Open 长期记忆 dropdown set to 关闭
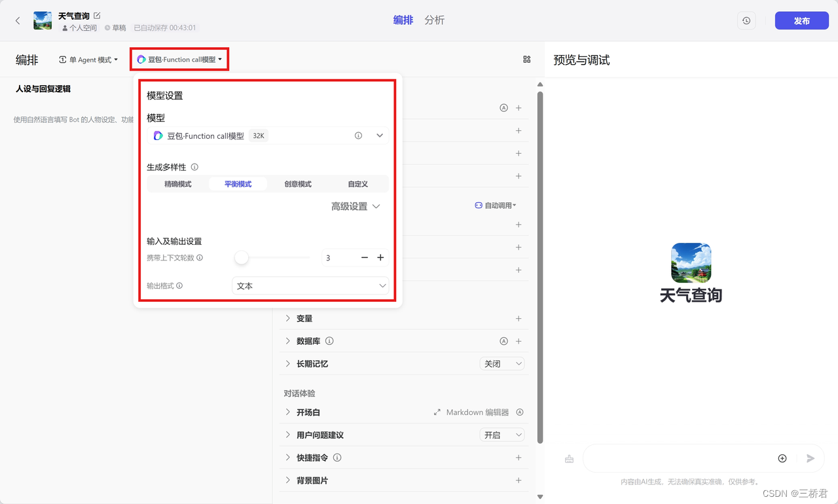This screenshot has width=838, height=504. pos(502,364)
